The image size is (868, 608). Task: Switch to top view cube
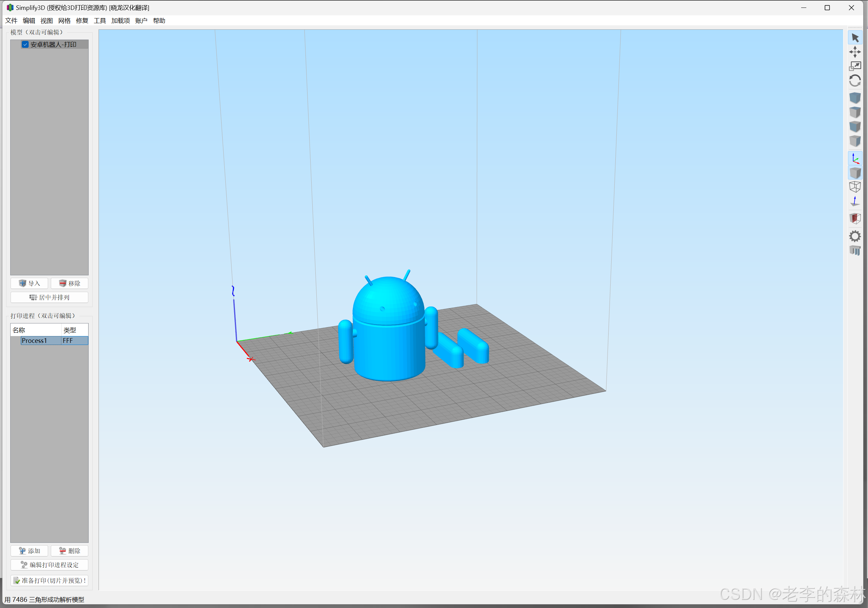pyautogui.click(x=855, y=112)
